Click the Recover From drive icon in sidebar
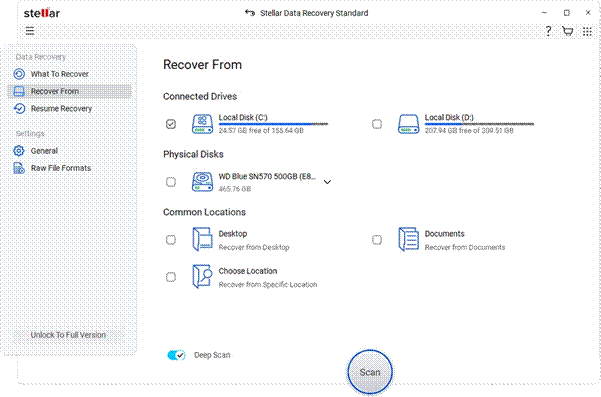 pyautogui.click(x=19, y=91)
